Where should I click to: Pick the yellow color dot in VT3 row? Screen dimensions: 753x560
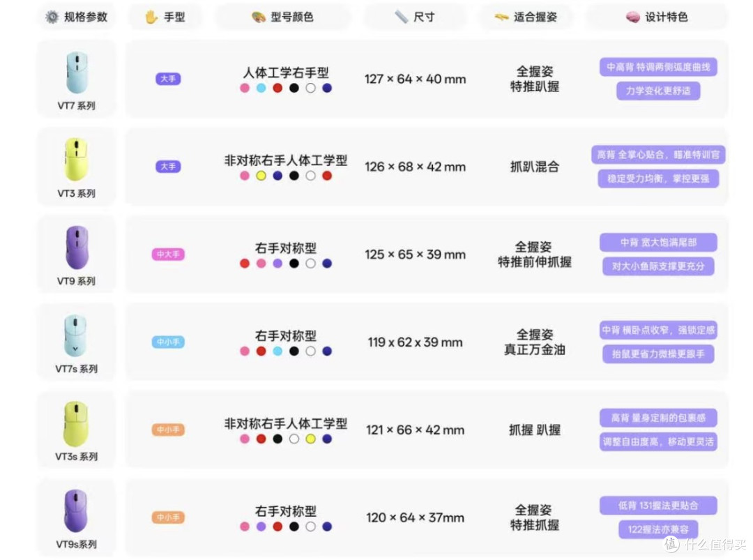[x=261, y=176]
